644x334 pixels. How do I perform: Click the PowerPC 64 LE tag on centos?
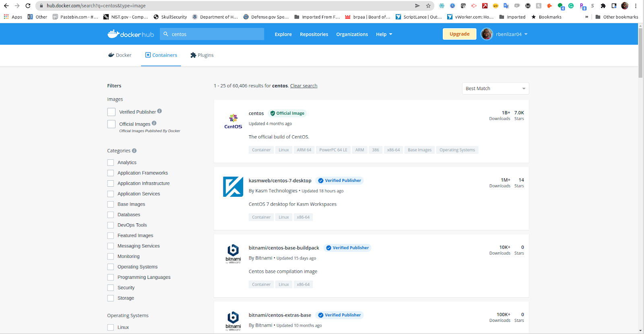coord(333,150)
